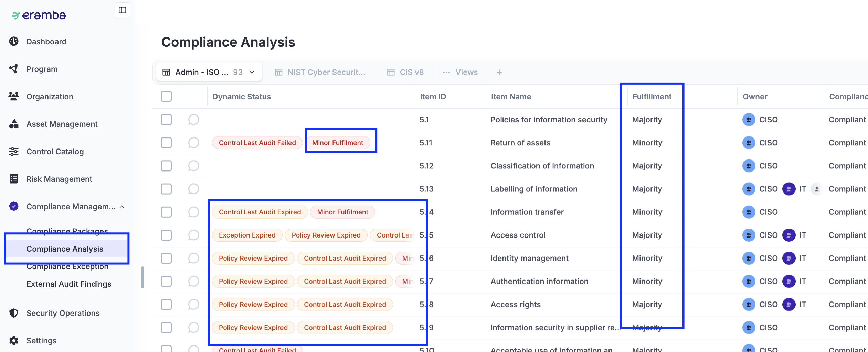The width and height of the screenshot is (868, 352).
Task: Open Security Operations shield icon
Action: tap(14, 313)
